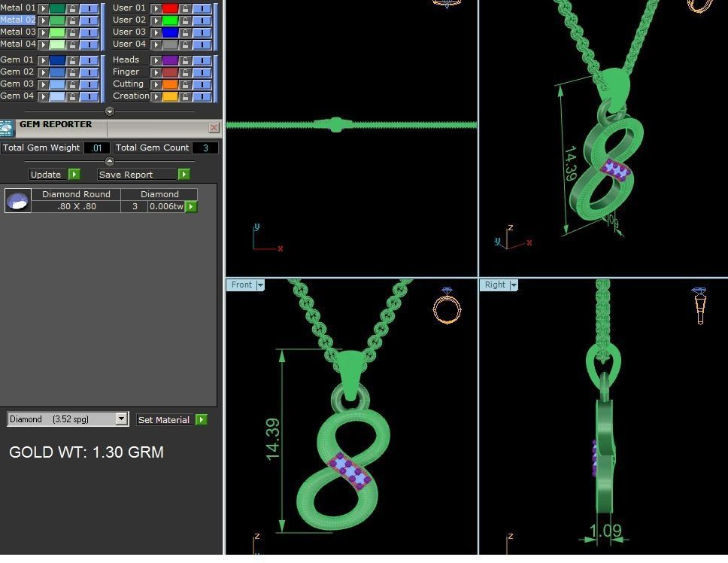The height and width of the screenshot is (563, 728).
Task: Click the diamond gem thumbnail
Action: coord(18,201)
